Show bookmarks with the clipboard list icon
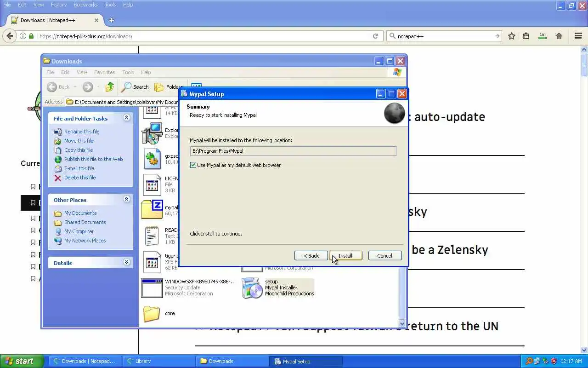This screenshot has height=368, width=588. (526, 36)
